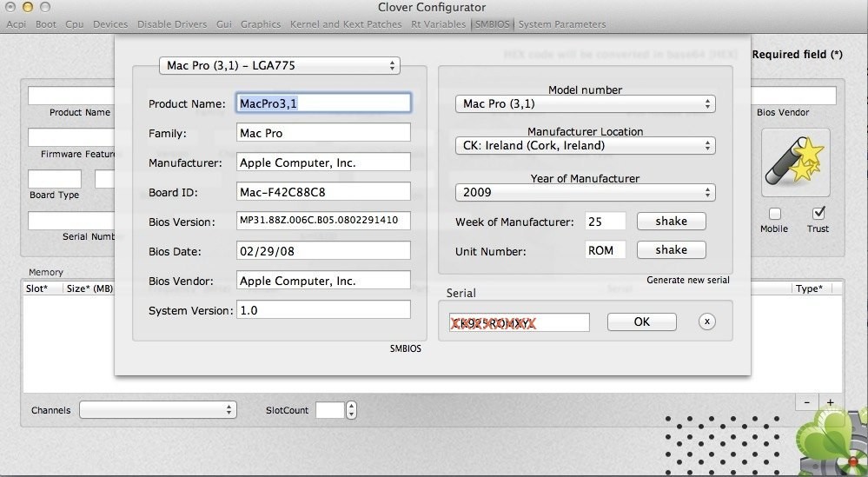The width and height of the screenshot is (868, 477).
Task: Click the round x close button beside OK
Action: pos(707,321)
